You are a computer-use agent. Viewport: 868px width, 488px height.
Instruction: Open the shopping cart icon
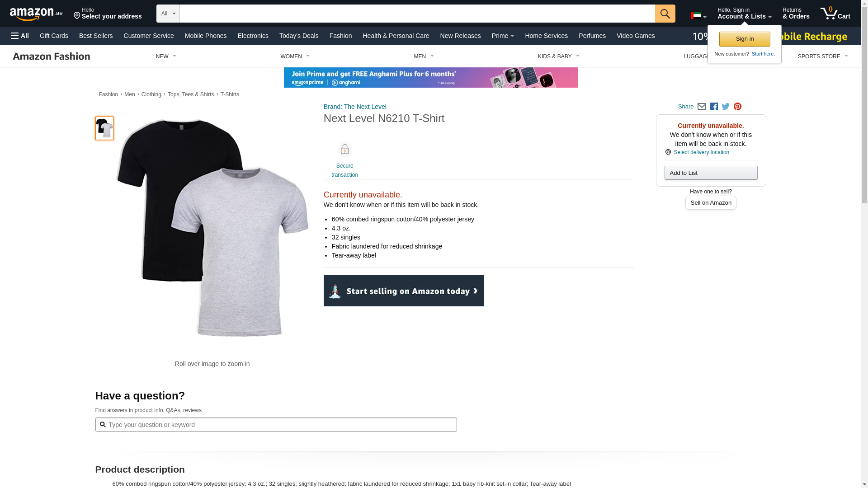tap(835, 13)
